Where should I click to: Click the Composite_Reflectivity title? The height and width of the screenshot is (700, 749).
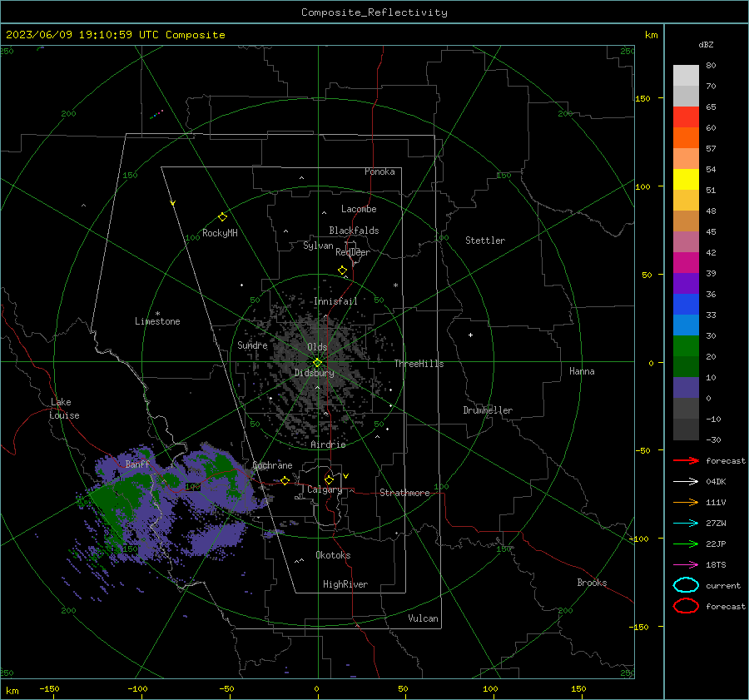(374, 12)
